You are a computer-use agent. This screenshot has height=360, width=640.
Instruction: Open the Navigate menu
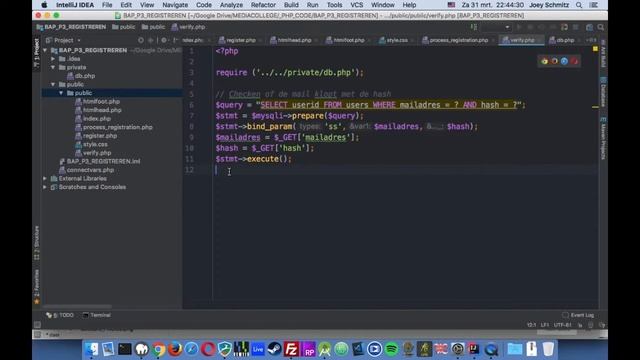pyautogui.click(x=175, y=5)
